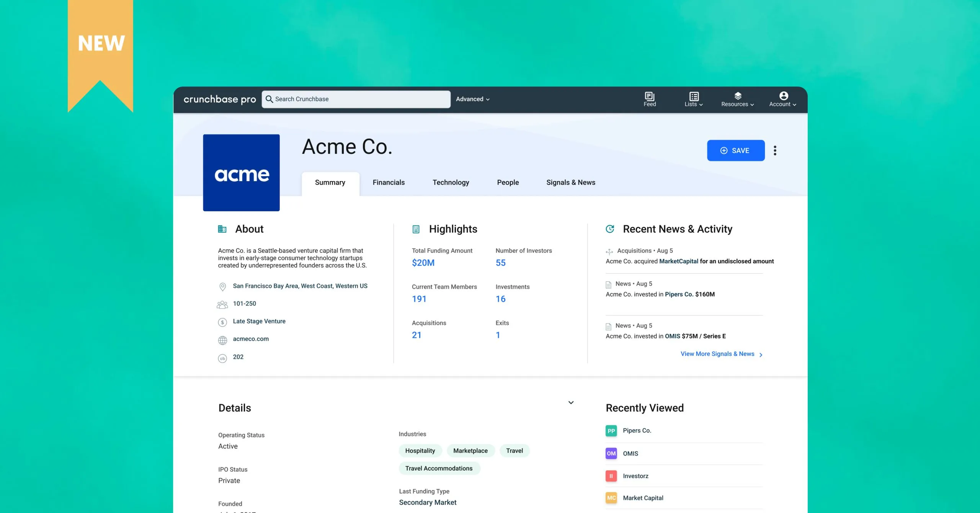This screenshot has width=980, height=513.
Task: Click the globe icon beside acmeco.com
Action: [222, 340]
